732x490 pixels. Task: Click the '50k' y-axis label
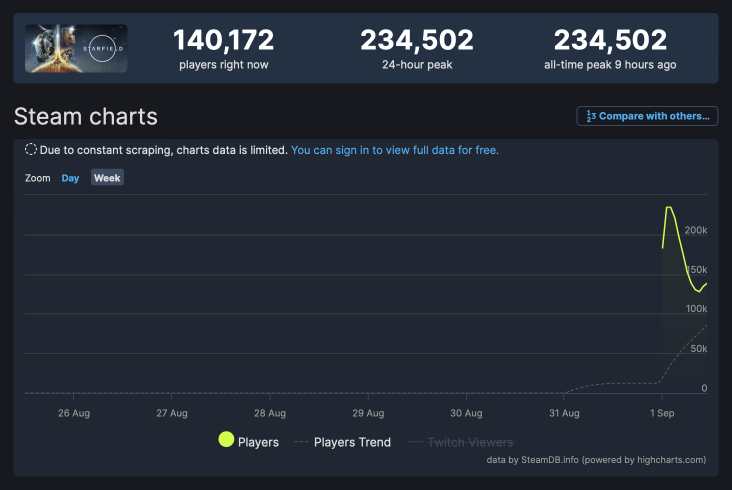coord(698,349)
